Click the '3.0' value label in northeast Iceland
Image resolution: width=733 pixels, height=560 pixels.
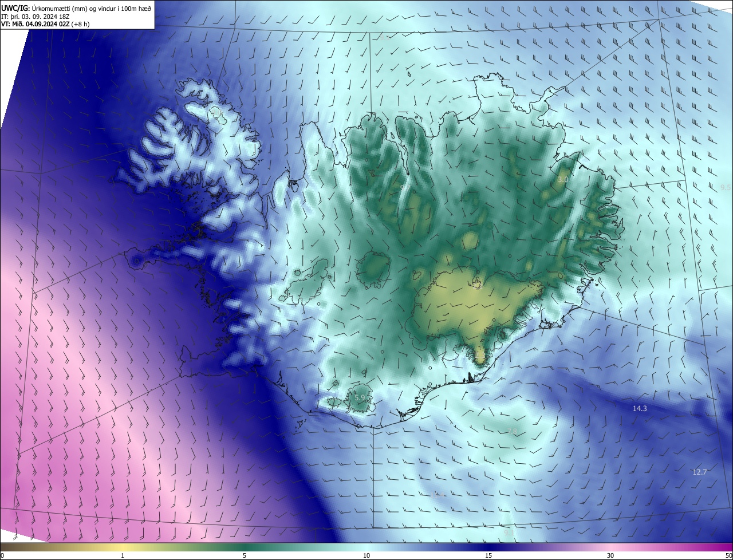[563, 179]
